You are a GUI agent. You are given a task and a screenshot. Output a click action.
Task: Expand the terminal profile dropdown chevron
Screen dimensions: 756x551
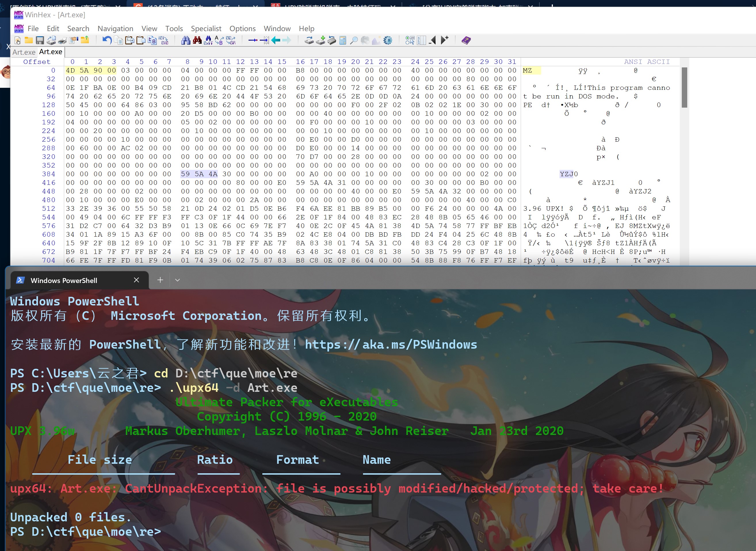point(178,280)
